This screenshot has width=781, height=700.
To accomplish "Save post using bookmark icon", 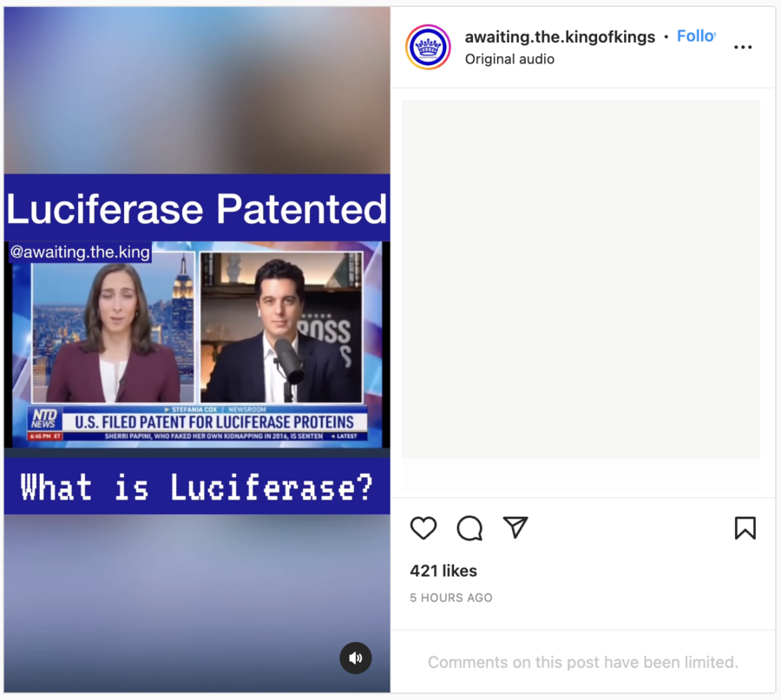I will coord(745,527).
